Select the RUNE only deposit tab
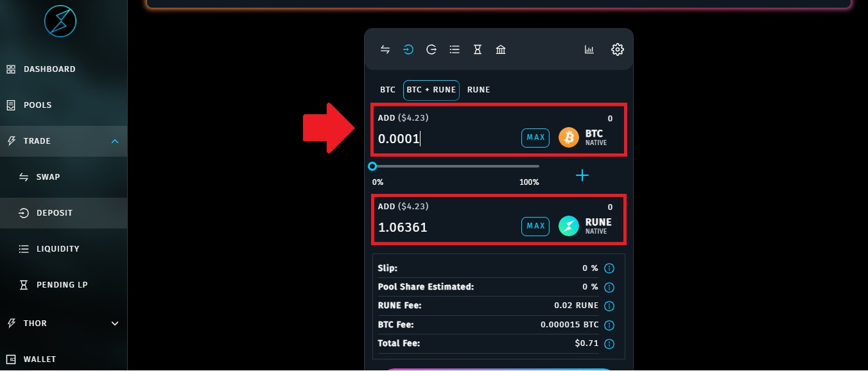 pyautogui.click(x=479, y=90)
